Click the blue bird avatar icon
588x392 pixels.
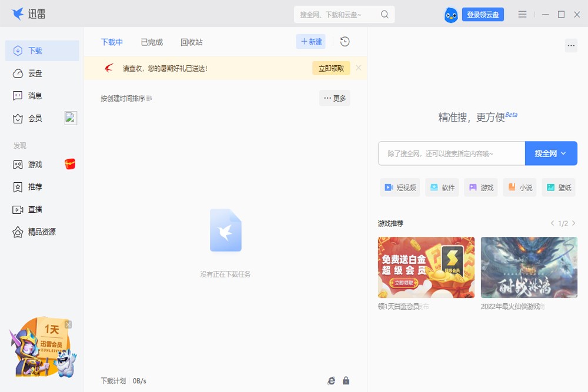pyautogui.click(x=451, y=15)
